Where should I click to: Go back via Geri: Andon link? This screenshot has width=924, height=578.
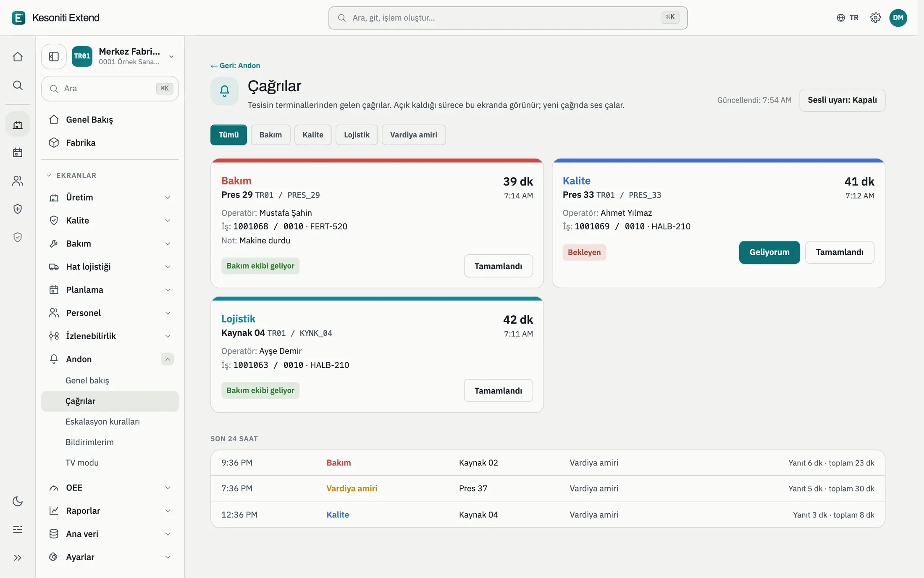235,66
